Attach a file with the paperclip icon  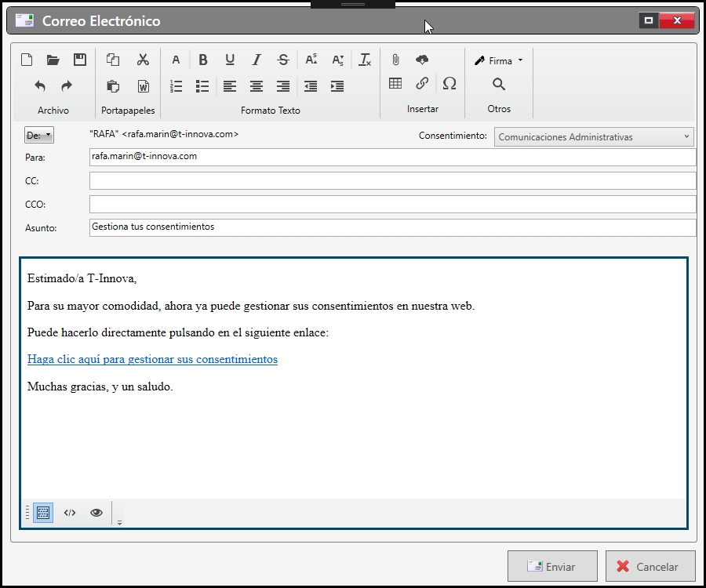395,60
